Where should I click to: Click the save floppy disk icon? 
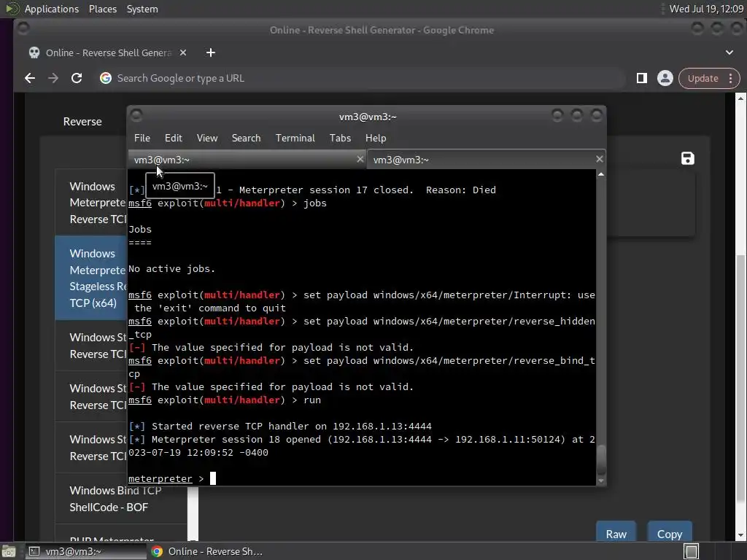[687, 158]
